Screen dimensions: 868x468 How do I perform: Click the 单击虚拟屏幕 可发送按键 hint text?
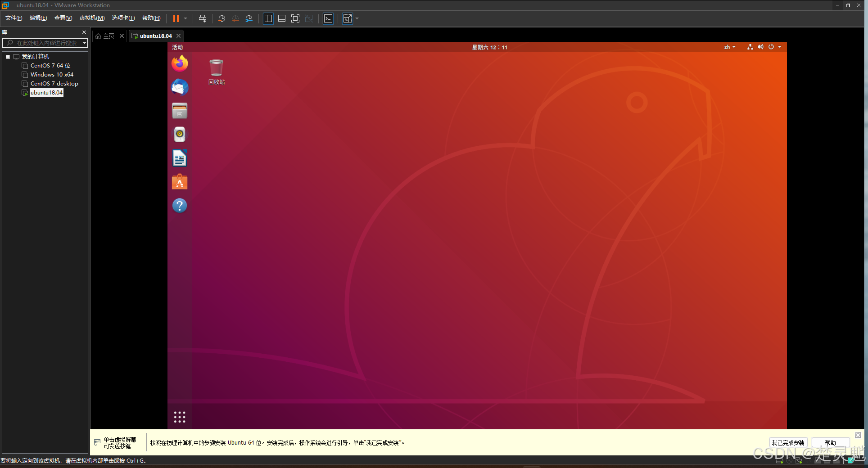pyautogui.click(x=120, y=443)
